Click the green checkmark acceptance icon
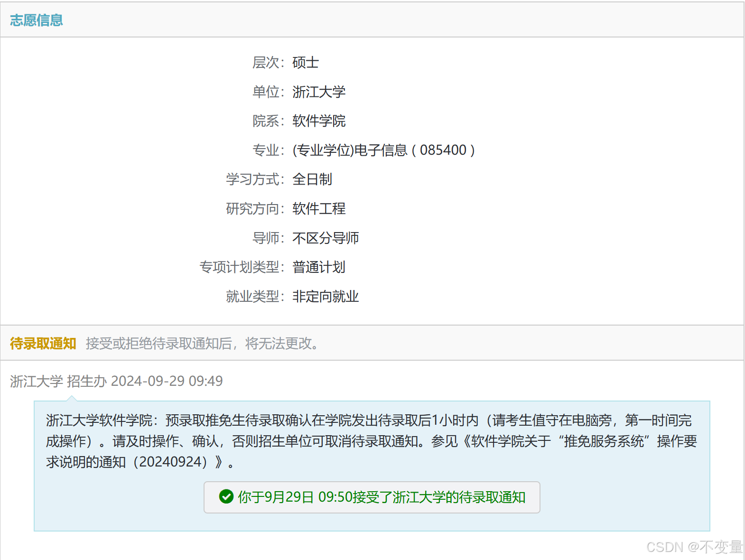This screenshot has height=560, width=745. point(226,497)
